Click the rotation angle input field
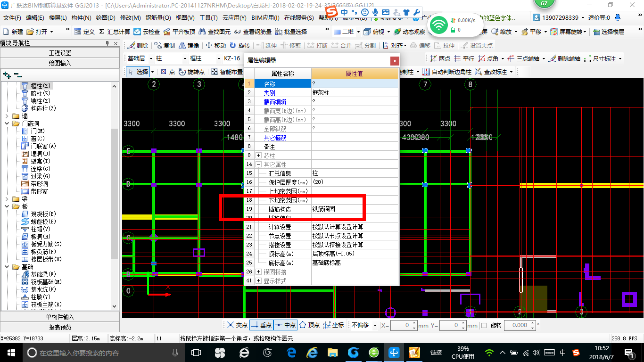 click(520, 325)
